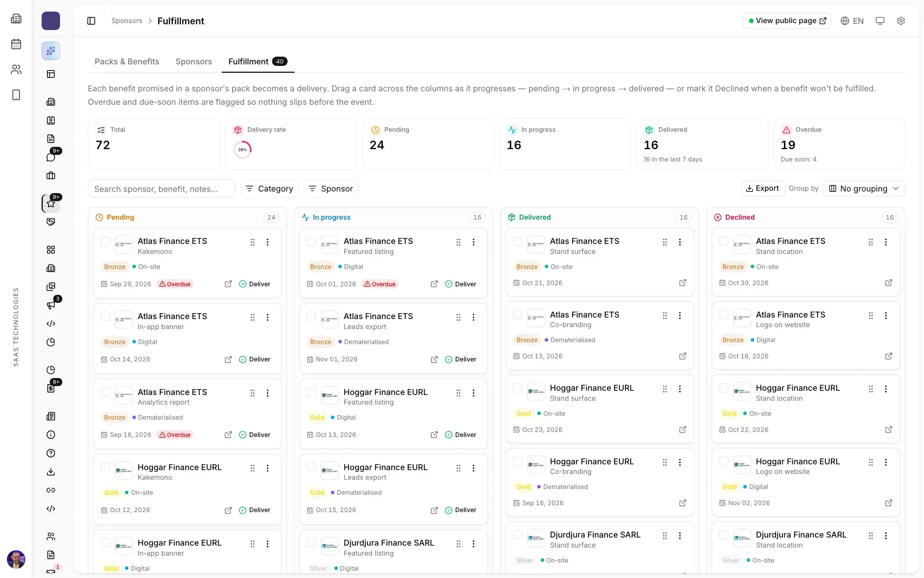Check the Atlas Finance ETS Kakemono card checkbox

[105, 241]
